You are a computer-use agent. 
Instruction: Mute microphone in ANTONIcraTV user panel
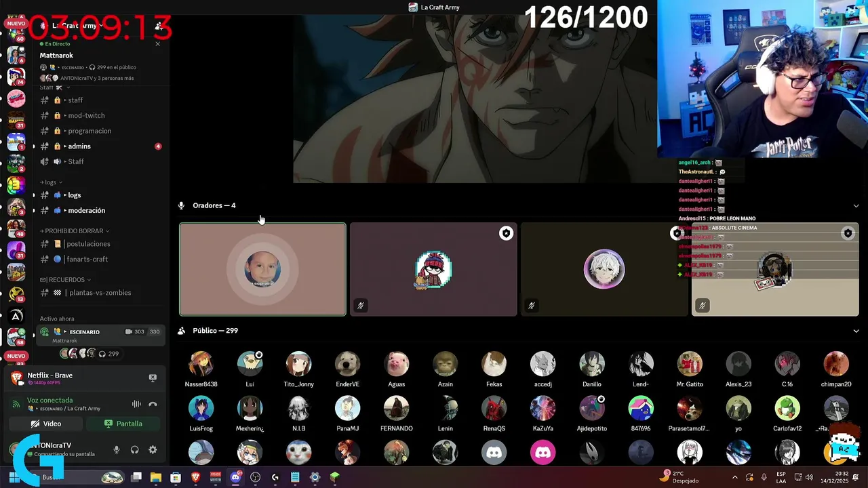pos(117,450)
